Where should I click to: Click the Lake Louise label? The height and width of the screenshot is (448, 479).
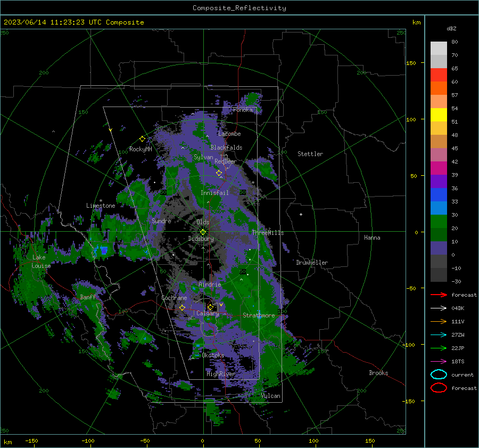point(41,262)
